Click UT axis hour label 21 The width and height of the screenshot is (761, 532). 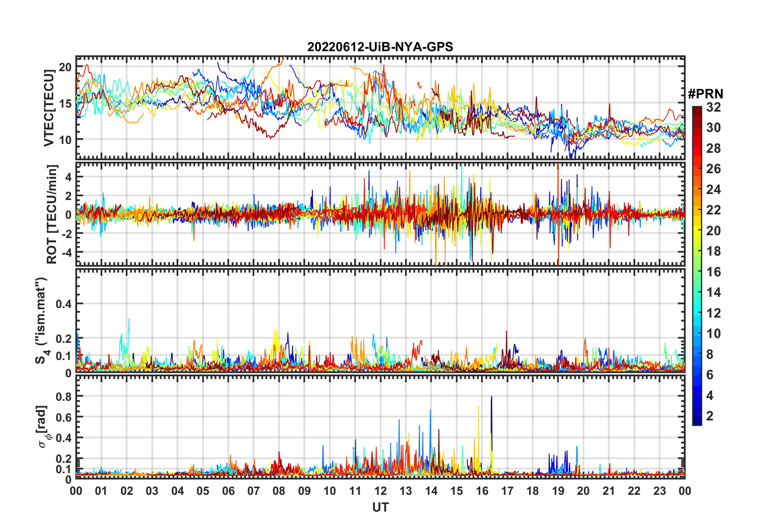point(609,491)
